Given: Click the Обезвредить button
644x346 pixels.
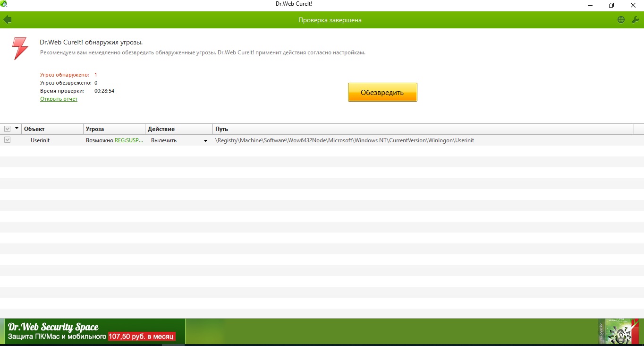Looking at the screenshot, I should [382, 92].
